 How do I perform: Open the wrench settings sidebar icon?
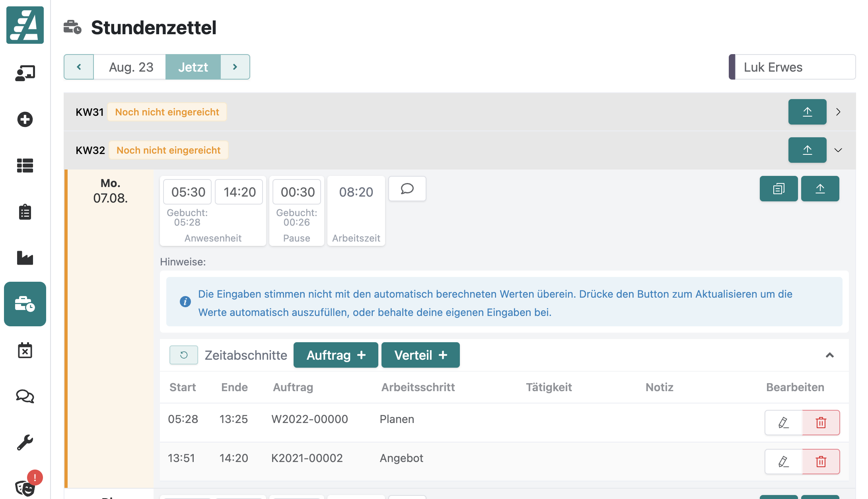pos(25,442)
